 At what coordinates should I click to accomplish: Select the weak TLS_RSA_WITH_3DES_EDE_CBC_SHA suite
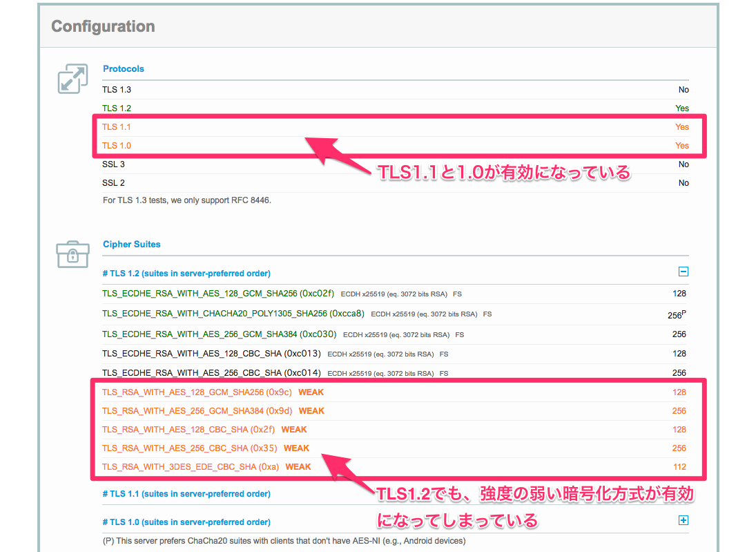pos(191,467)
